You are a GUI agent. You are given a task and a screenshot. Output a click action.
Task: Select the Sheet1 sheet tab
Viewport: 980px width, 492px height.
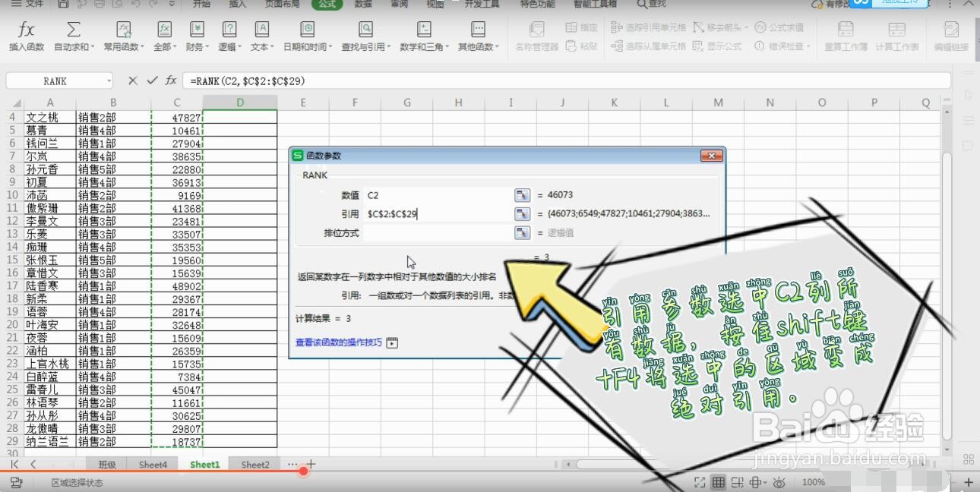205,464
